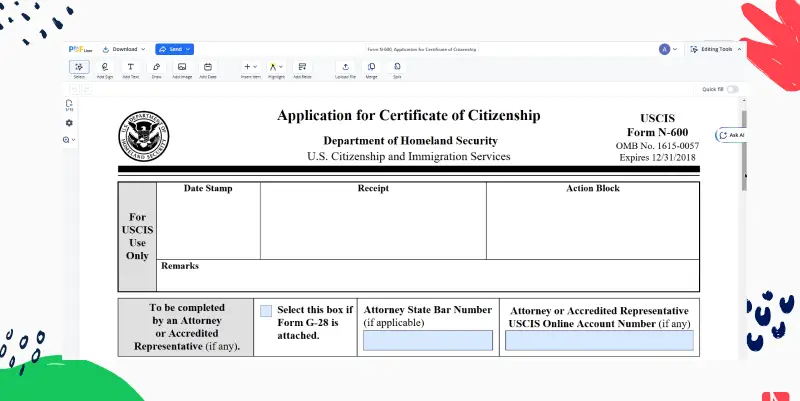Click the "OMB No. 1615-0057" text
This screenshot has height=401, width=800.
657,146
